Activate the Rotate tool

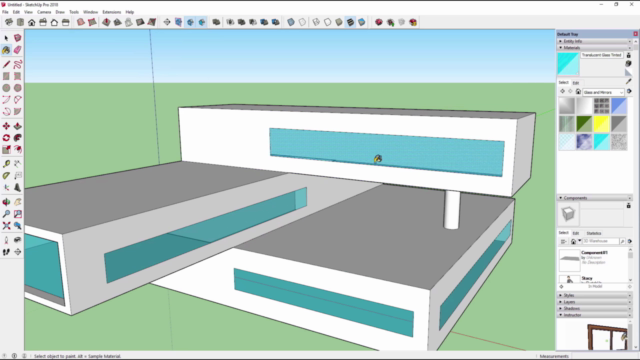pos(6,138)
